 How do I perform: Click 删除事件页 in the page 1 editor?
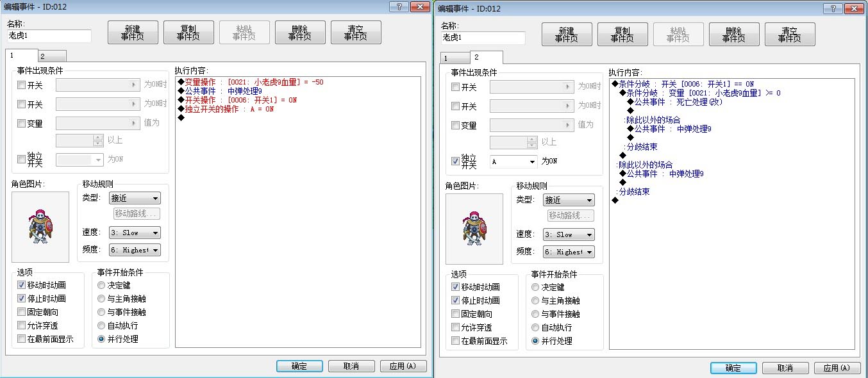pos(300,33)
